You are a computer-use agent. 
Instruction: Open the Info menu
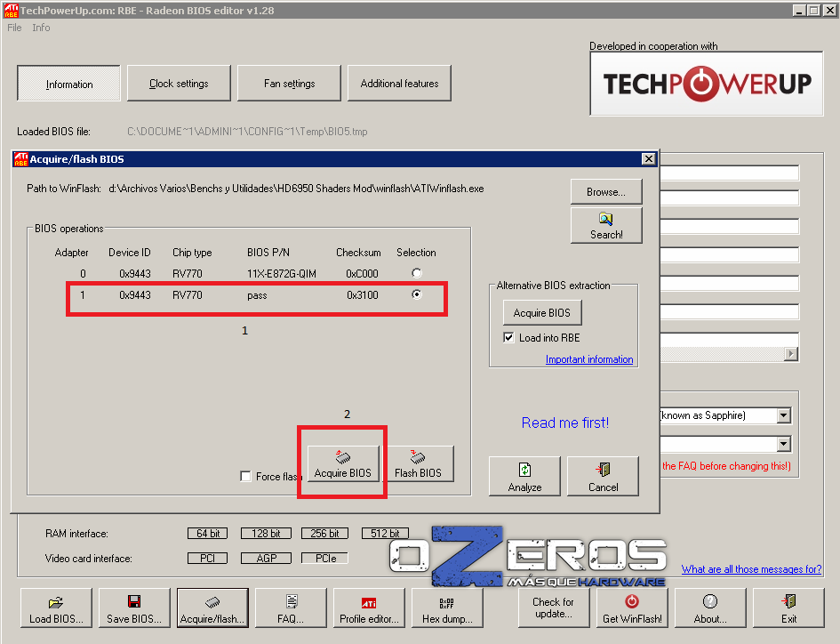tap(41, 28)
